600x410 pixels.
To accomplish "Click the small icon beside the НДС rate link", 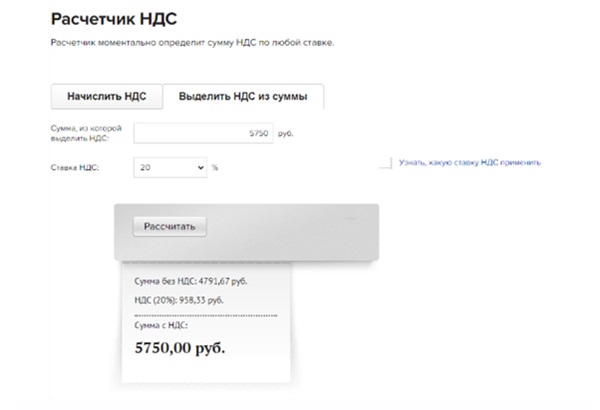I will tap(385, 163).
